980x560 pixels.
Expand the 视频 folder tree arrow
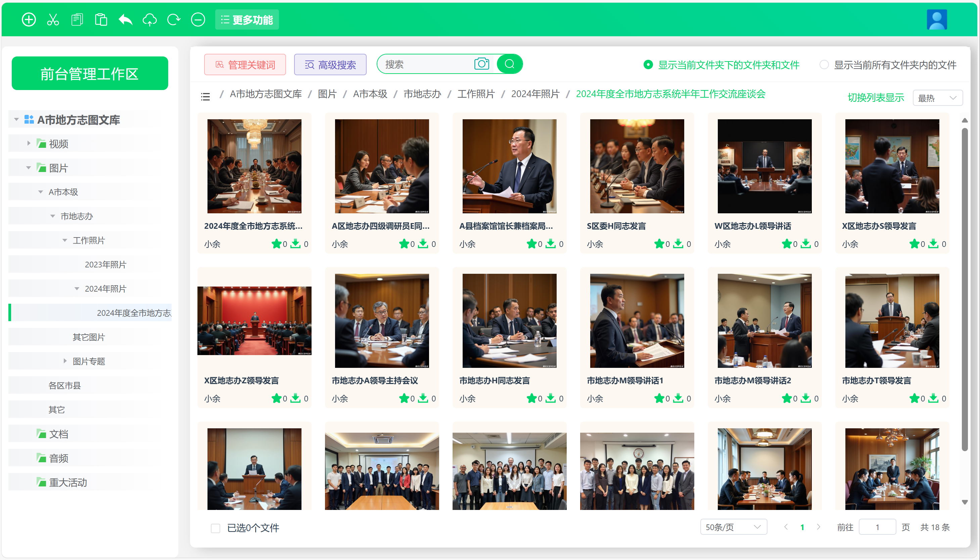[29, 143]
